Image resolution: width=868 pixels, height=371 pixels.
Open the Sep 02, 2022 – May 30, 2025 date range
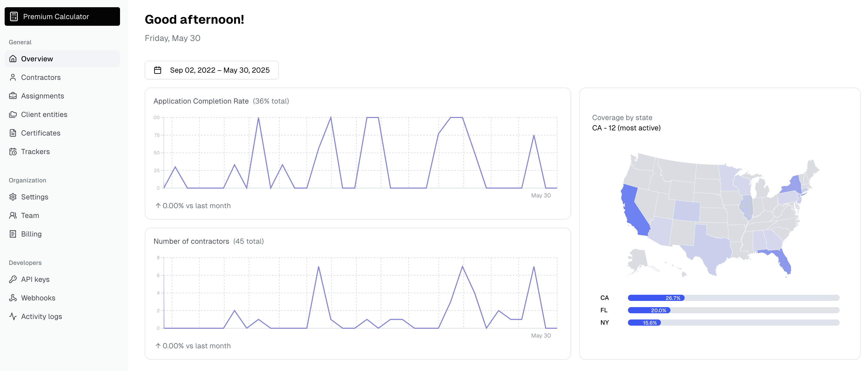(212, 70)
